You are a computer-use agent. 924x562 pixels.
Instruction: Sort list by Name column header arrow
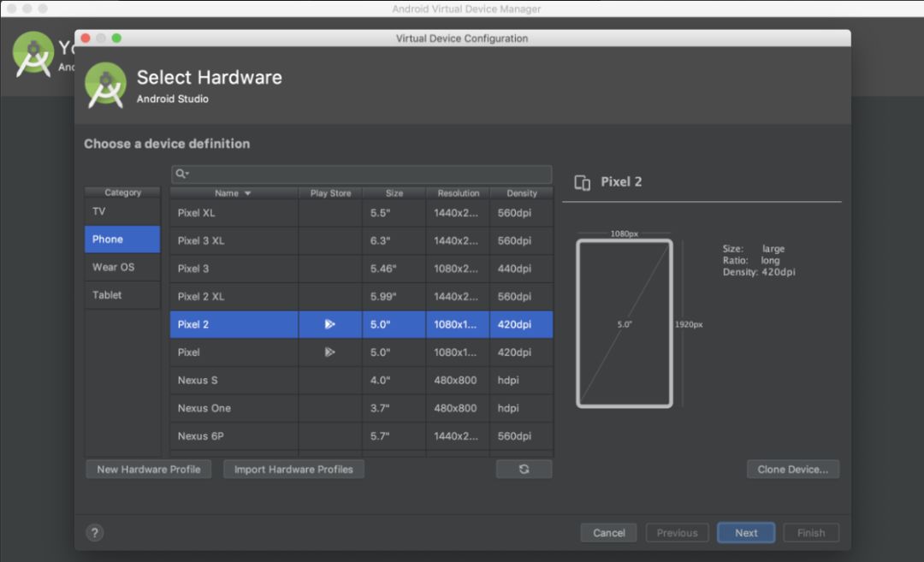click(247, 193)
